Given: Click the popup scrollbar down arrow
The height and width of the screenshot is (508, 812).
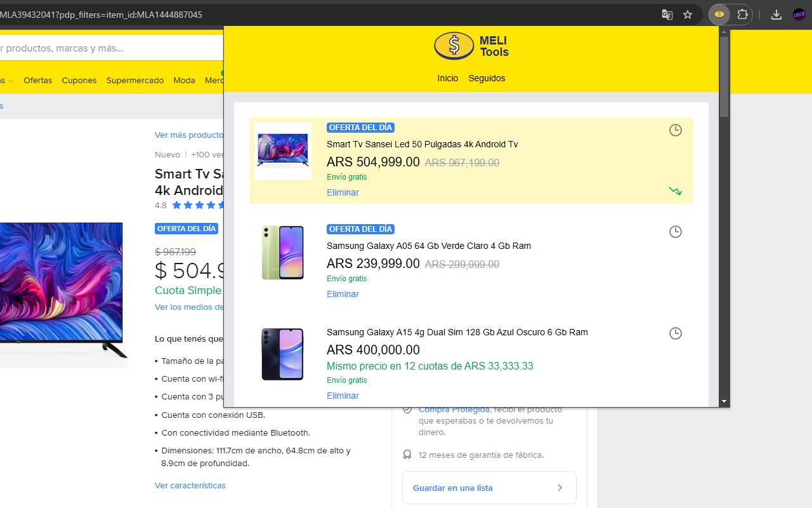Looking at the screenshot, I should [724, 402].
